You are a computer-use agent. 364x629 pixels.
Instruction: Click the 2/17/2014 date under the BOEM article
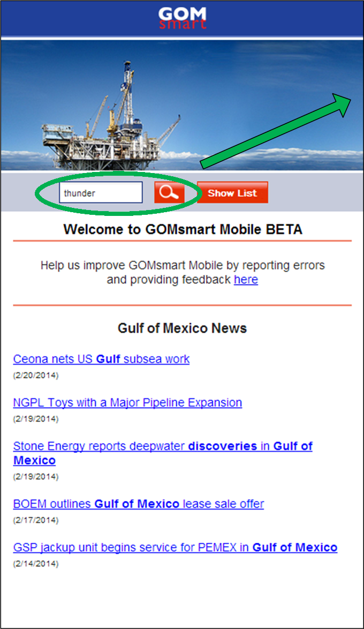36,520
